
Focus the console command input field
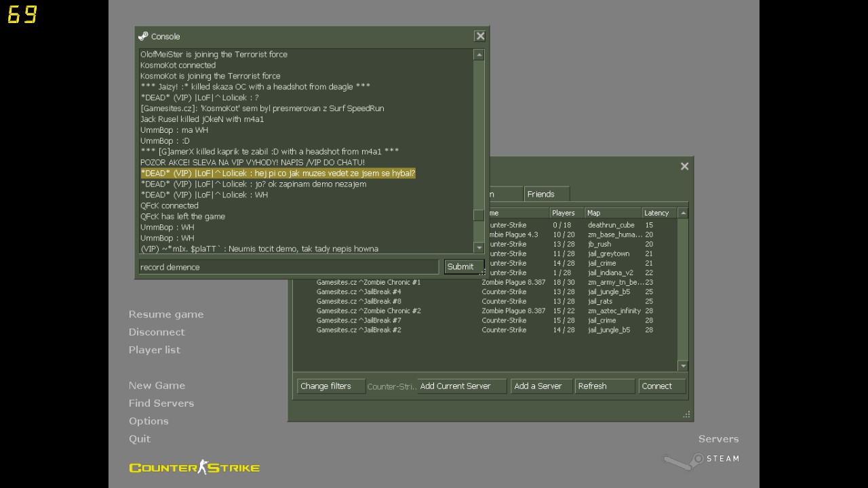288,267
